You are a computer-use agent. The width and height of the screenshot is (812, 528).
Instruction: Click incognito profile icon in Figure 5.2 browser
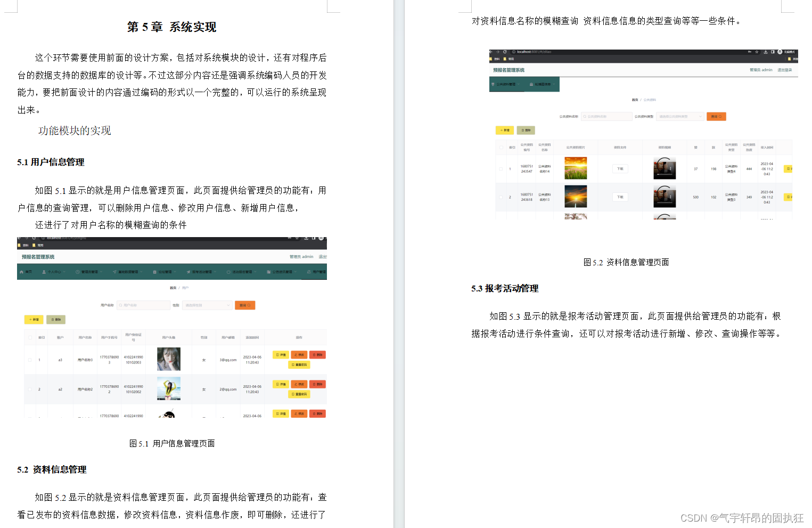(780, 52)
